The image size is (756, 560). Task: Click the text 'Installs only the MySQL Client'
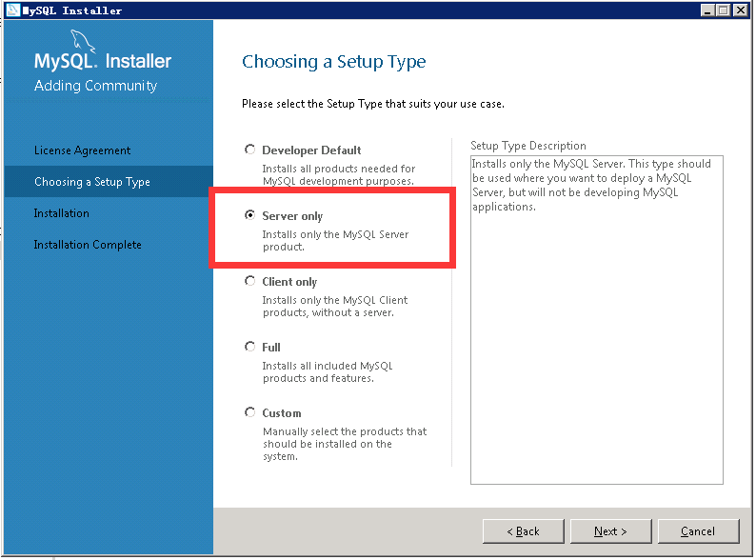[x=334, y=300]
